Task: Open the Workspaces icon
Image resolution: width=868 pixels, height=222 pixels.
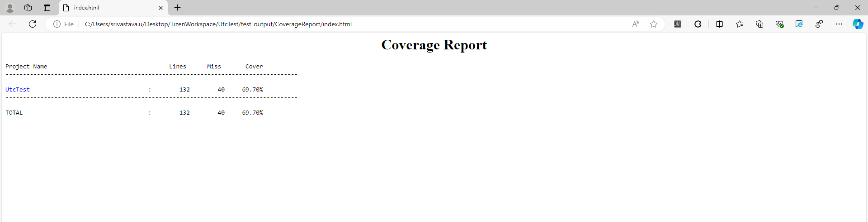Action: click(x=28, y=8)
